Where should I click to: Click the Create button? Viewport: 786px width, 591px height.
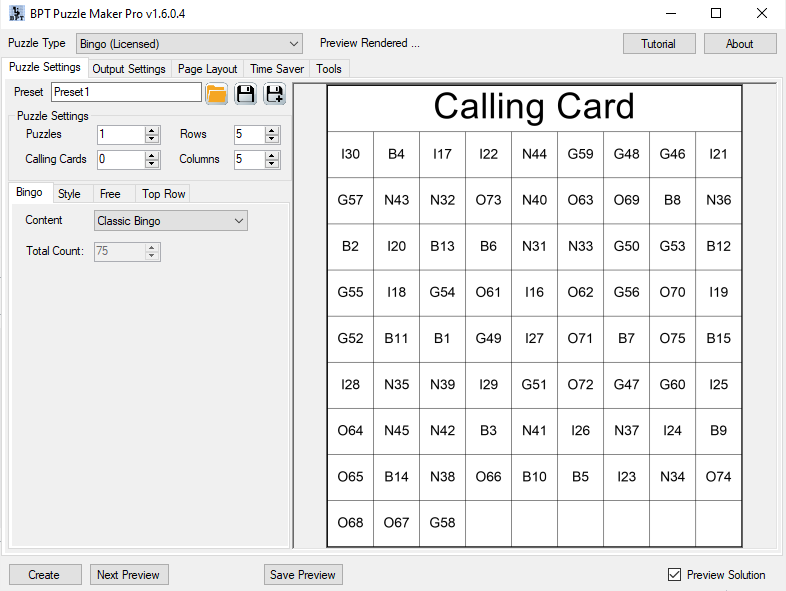(x=45, y=574)
